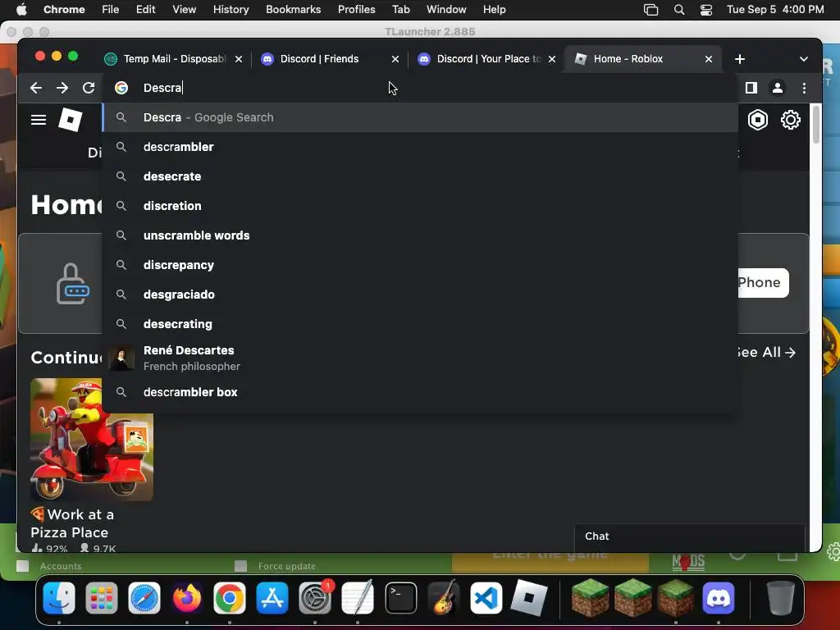Open the Profiles menu
840x630 pixels.
[x=356, y=9]
